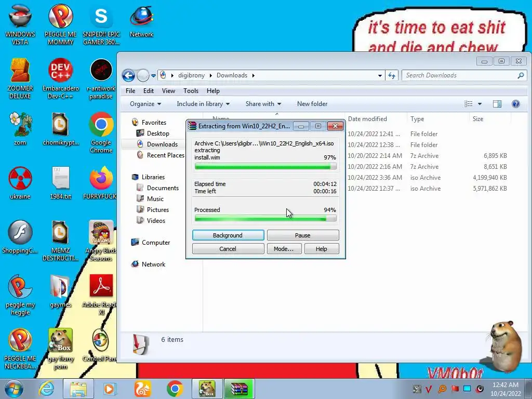Open the File menu in Explorer

tap(130, 91)
